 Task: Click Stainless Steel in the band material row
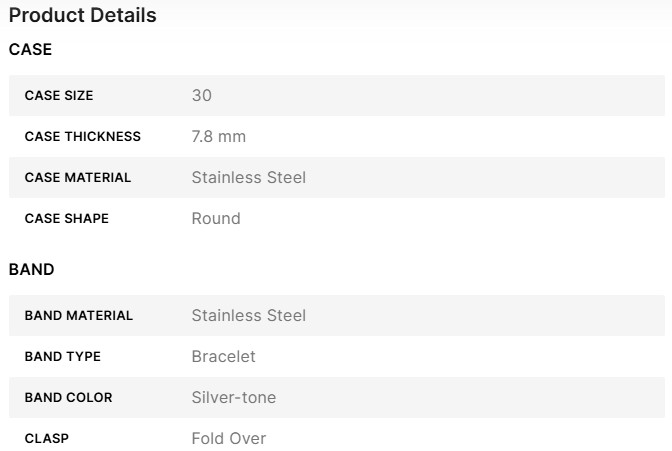point(248,316)
